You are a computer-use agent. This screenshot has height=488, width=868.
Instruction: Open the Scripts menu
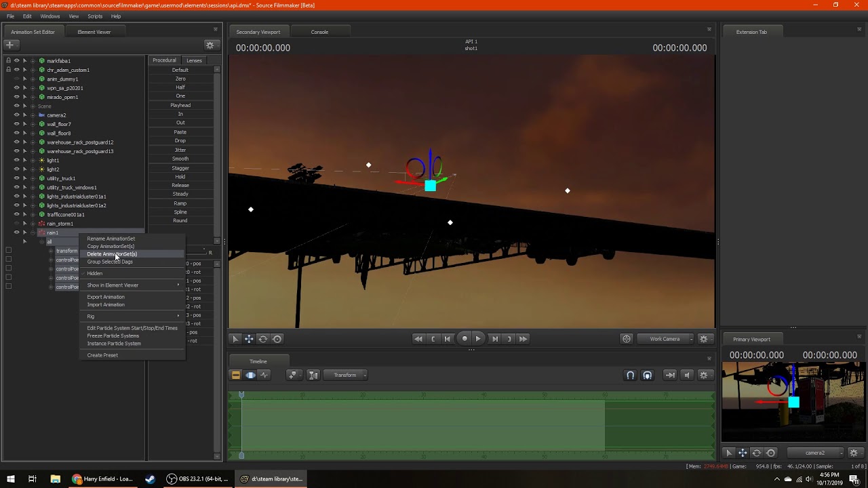pyautogui.click(x=95, y=16)
